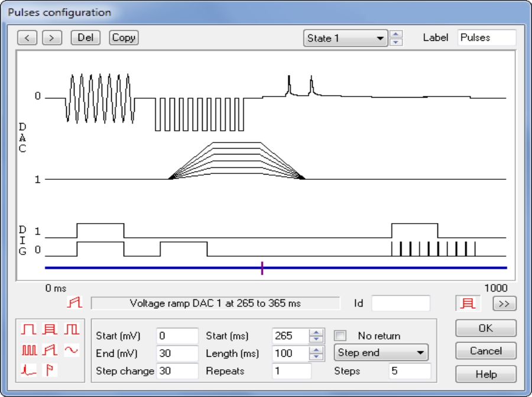This screenshot has width=532, height=397.
Task: Open the Step end dropdown
Action: [420, 353]
